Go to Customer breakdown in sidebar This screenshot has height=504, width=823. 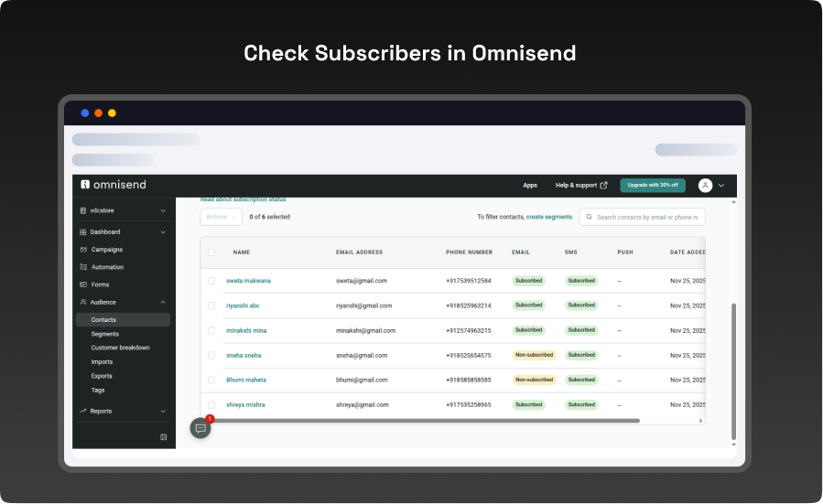(x=120, y=348)
